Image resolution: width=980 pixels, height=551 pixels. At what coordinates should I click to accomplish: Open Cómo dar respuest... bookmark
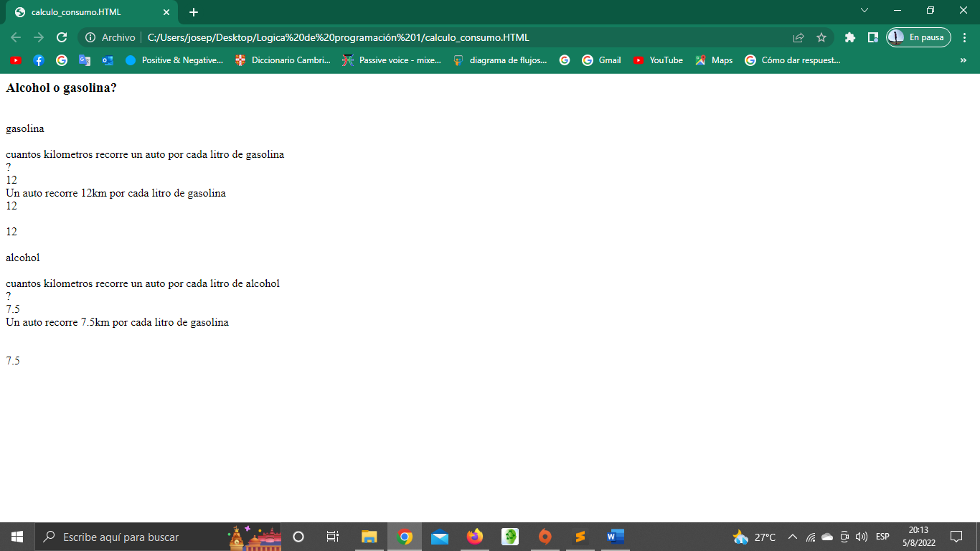tap(793, 60)
